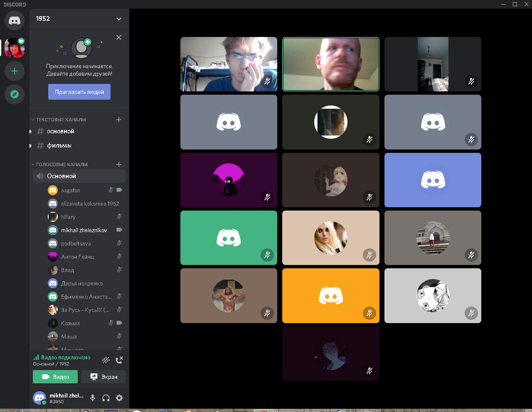Open Explore public servers compass icon
This screenshot has height=412, width=532.
coord(15,94)
